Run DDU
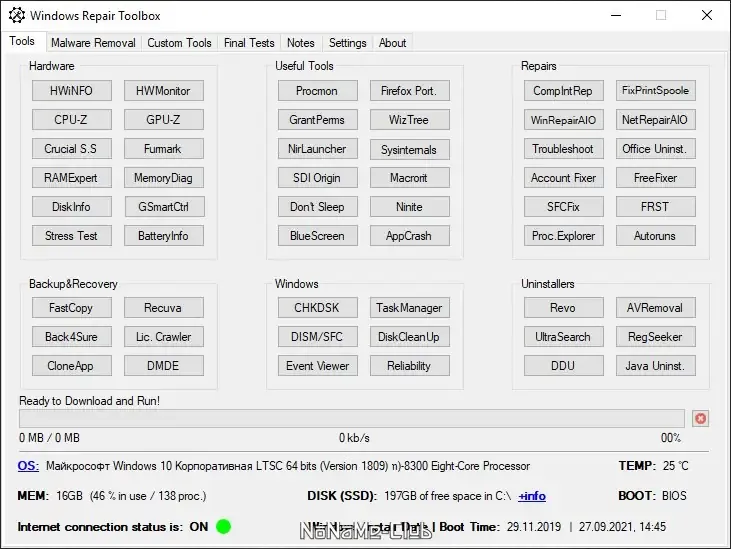The width and height of the screenshot is (731, 549). click(x=564, y=365)
